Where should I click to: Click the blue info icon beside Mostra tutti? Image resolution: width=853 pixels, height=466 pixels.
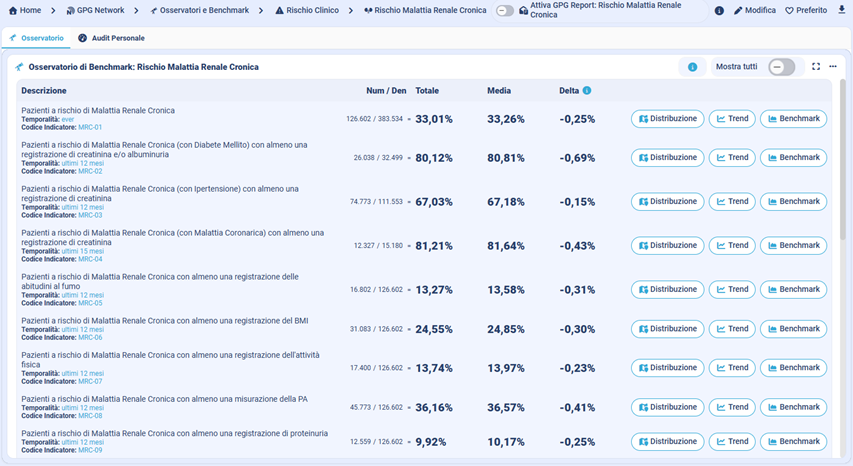[x=692, y=67]
